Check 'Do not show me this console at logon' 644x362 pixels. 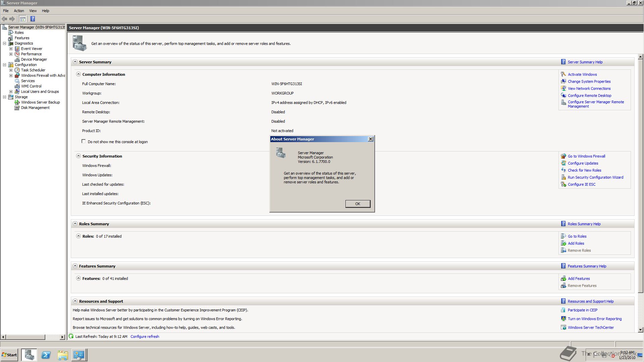tap(84, 141)
